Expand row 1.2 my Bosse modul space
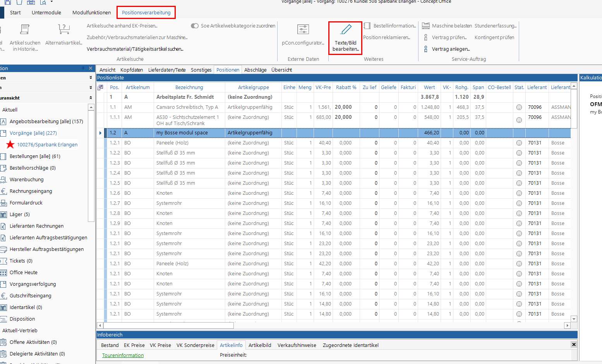 [100, 133]
